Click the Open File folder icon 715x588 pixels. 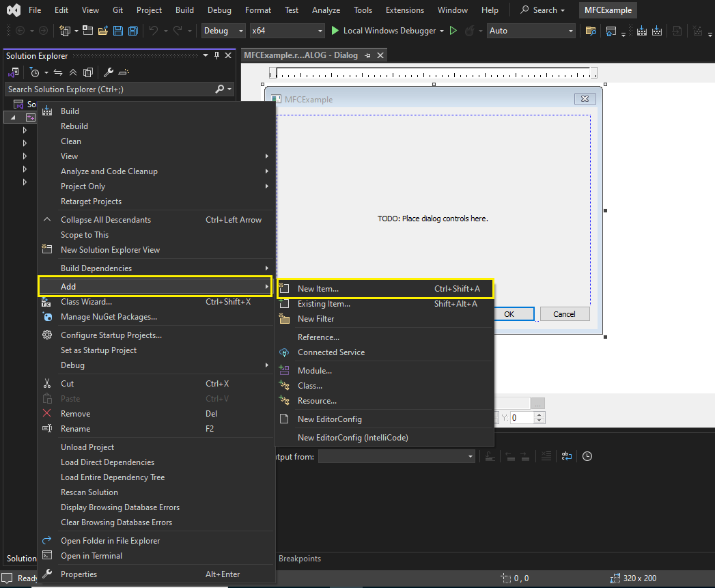tap(103, 31)
